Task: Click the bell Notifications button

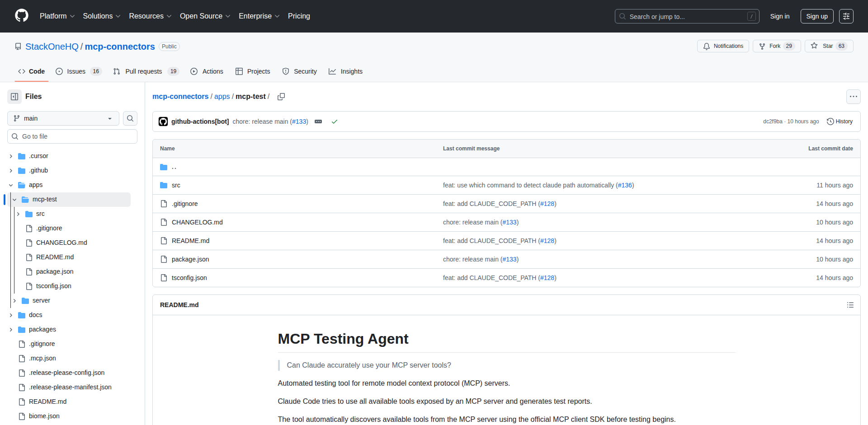Action: pyautogui.click(x=723, y=46)
